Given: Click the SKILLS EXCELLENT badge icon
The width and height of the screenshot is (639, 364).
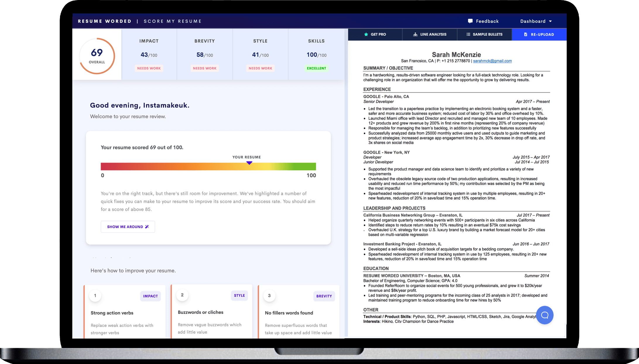Looking at the screenshot, I should (316, 68).
